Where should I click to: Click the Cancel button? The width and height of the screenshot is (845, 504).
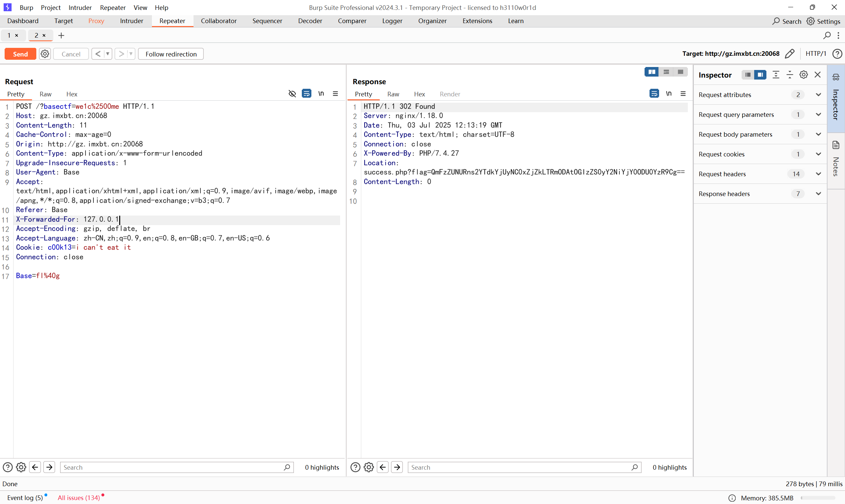point(71,54)
